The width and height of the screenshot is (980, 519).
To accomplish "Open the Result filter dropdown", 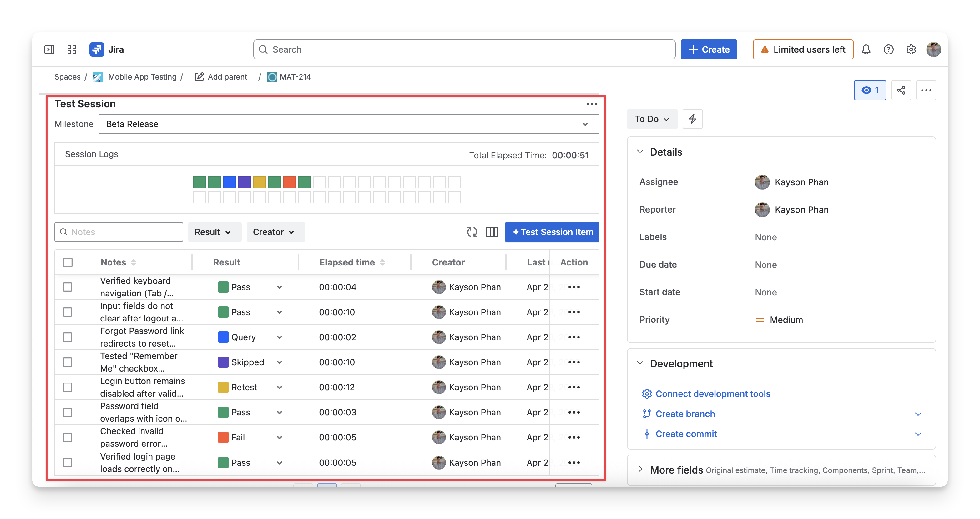I will click(213, 232).
